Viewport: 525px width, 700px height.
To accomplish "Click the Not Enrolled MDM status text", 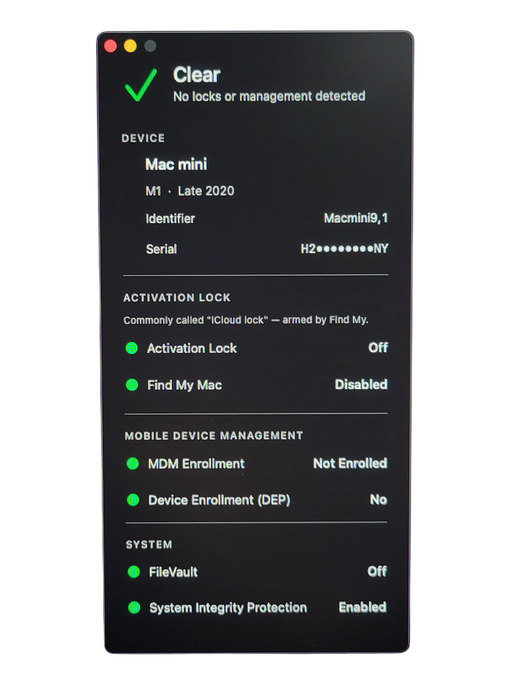I will click(x=350, y=463).
